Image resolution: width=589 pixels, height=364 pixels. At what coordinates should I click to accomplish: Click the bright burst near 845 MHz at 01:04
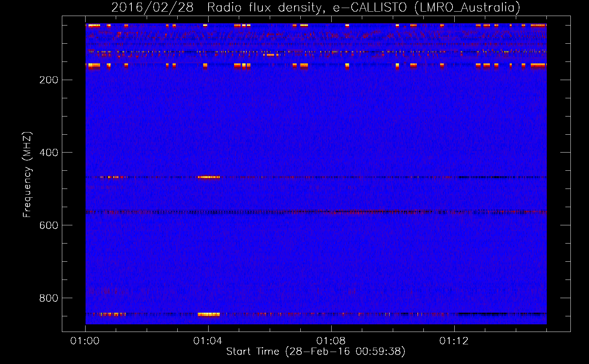(x=209, y=314)
